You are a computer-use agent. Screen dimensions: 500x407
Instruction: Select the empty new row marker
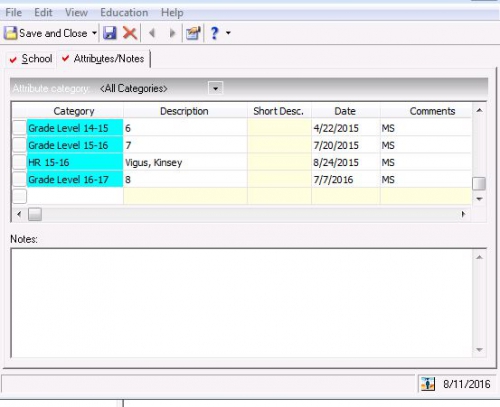19,196
